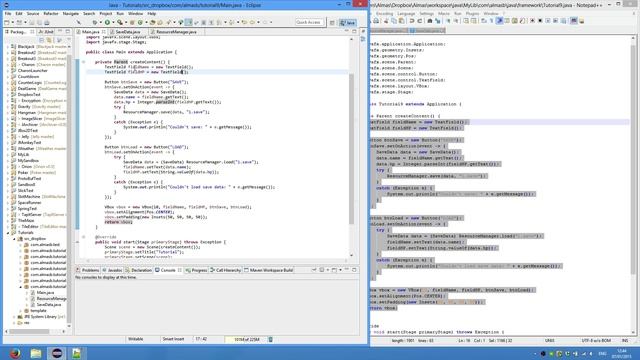Open the Plugins menu in Notepad++
This screenshot has width=640, height=360.
[472, 14]
